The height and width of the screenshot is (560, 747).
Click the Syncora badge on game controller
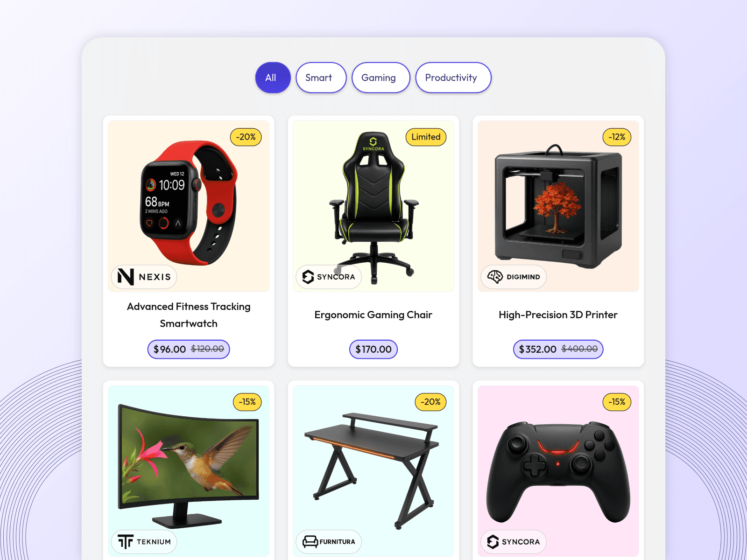coord(514,542)
